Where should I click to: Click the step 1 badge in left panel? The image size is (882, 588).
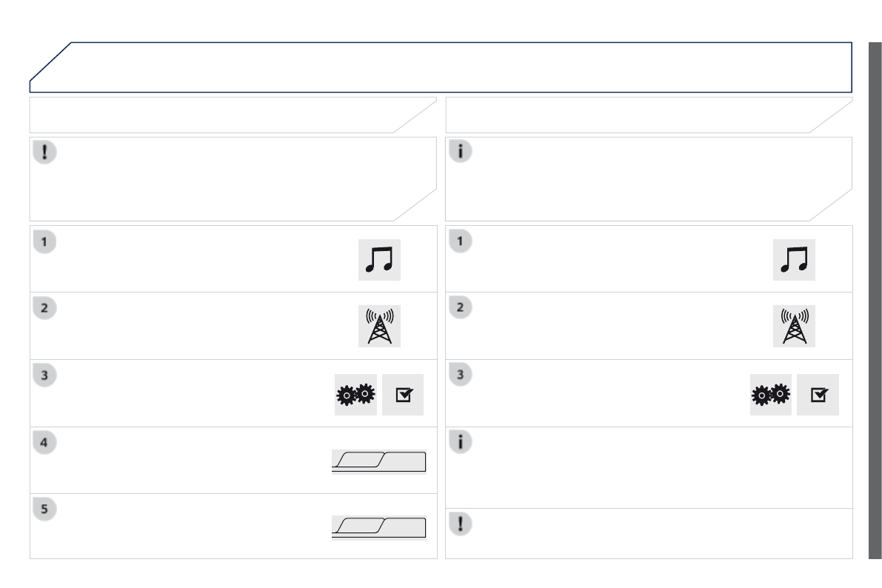tap(46, 241)
